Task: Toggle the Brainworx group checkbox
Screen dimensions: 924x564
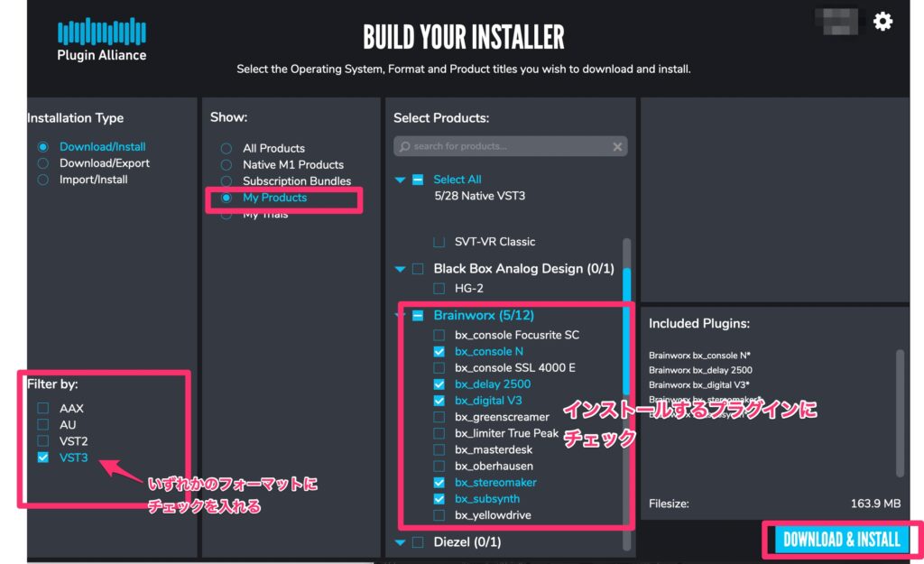Action: click(x=418, y=316)
